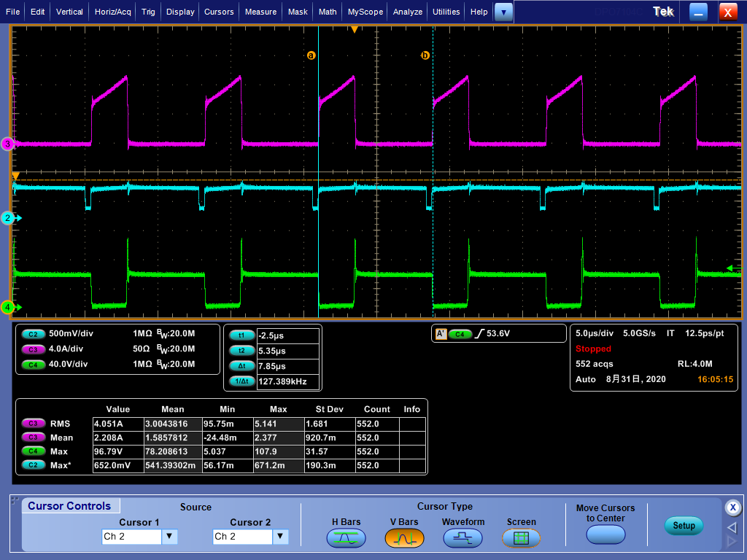Click the Setup button
The height and width of the screenshot is (560, 747).
click(x=684, y=526)
